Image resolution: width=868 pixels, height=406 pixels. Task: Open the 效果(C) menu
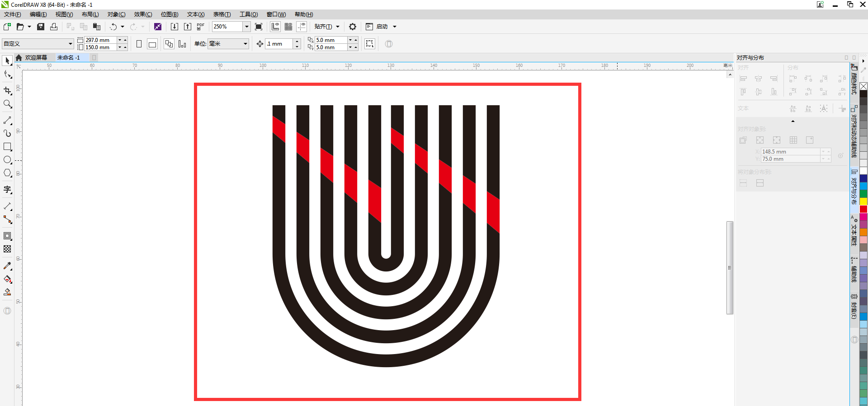143,14
